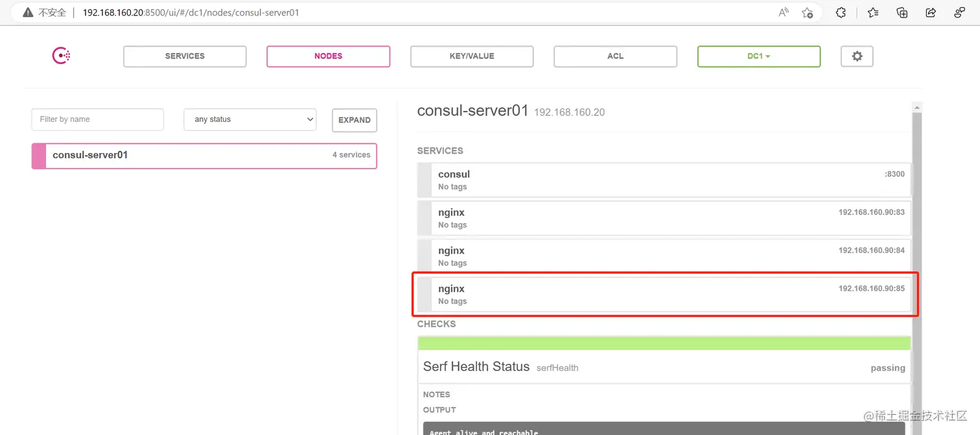Click the Filter by name field
The height and width of the screenshot is (435, 980).
coord(97,119)
